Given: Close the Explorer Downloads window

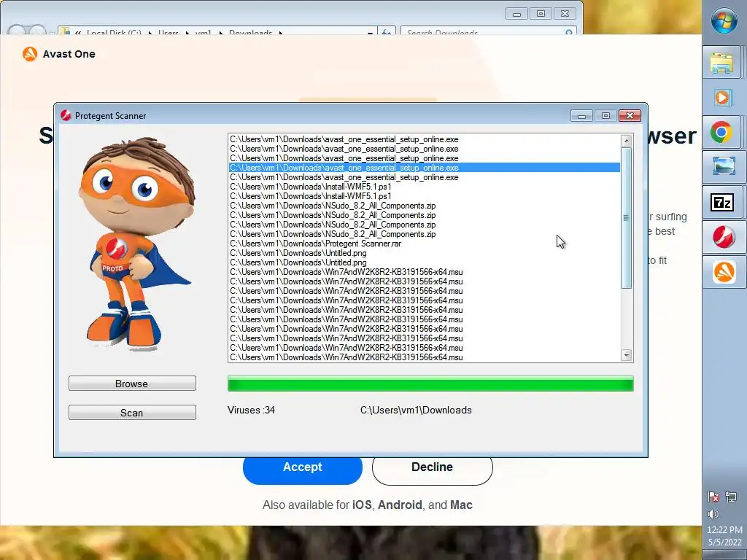Looking at the screenshot, I should click(565, 14).
